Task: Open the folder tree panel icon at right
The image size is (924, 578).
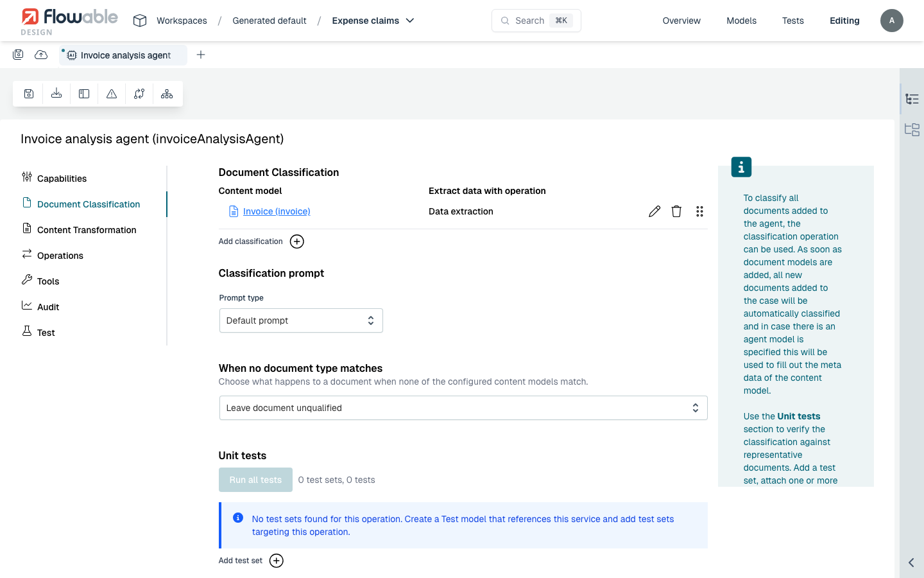Action: tap(912, 130)
